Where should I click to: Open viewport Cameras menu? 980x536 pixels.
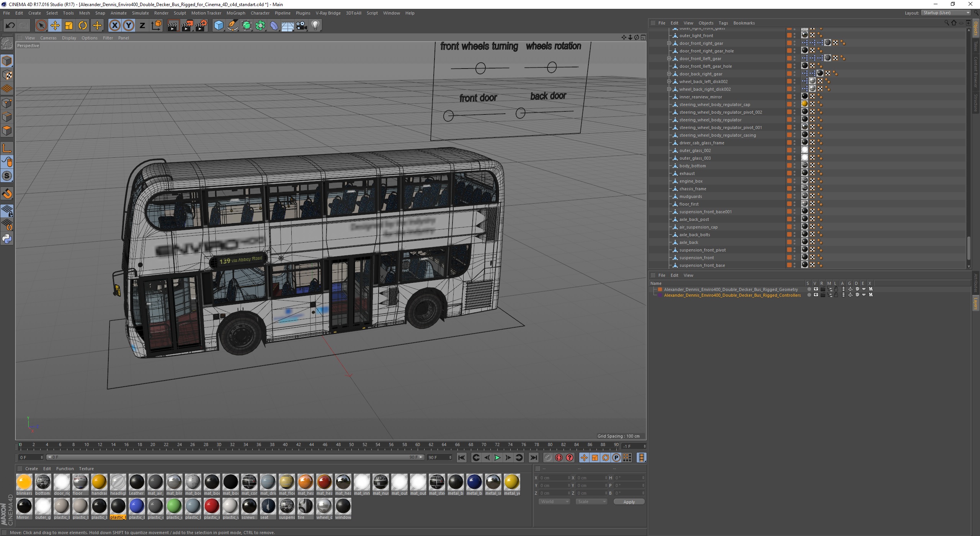48,38
